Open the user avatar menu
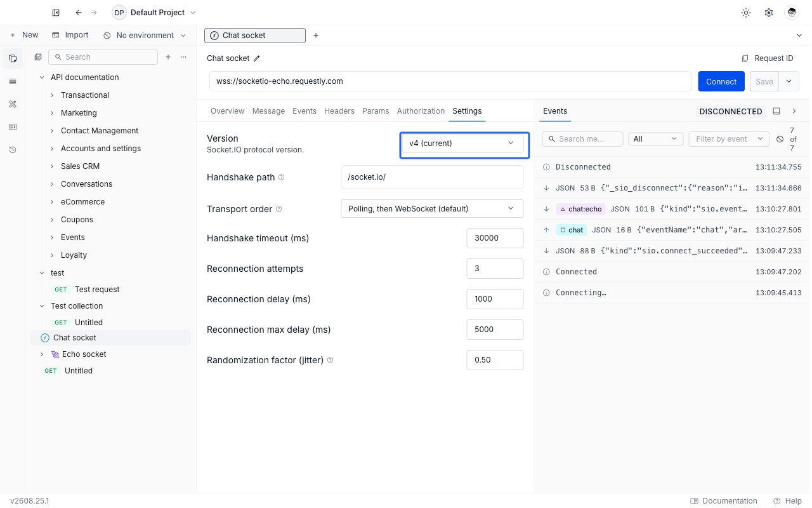Screen dimensions: 812x508 pos(791,13)
